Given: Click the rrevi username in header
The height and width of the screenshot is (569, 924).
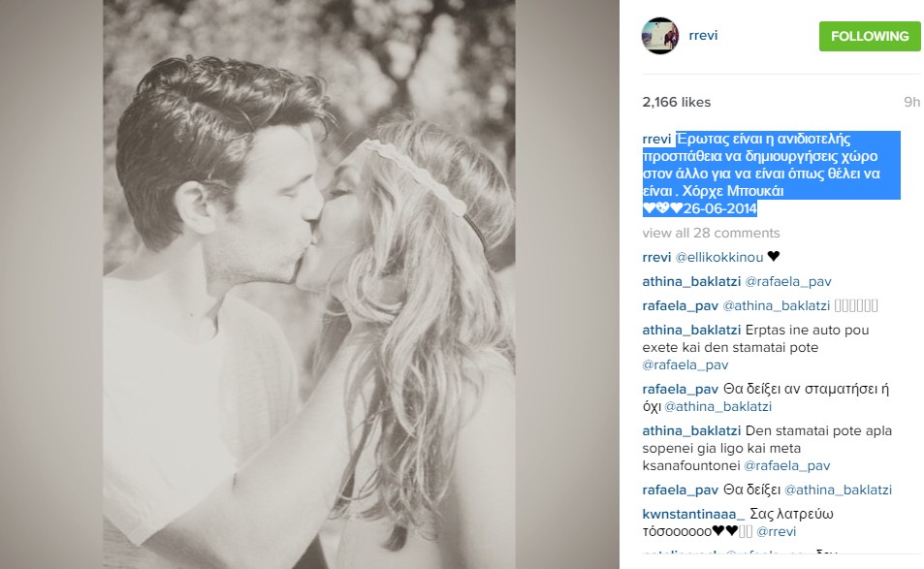Looking at the screenshot, I should coord(703,35).
